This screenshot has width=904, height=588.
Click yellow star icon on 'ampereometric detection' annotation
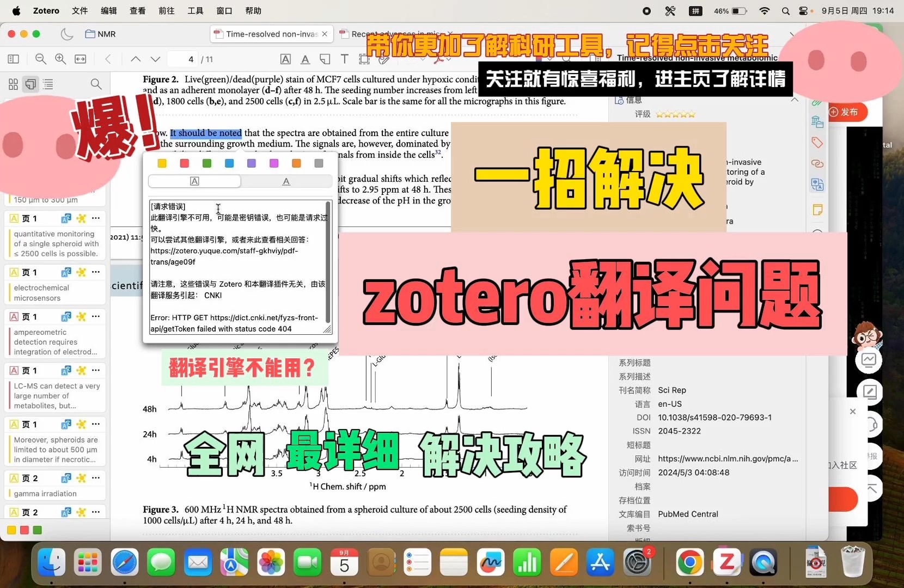pos(81,316)
